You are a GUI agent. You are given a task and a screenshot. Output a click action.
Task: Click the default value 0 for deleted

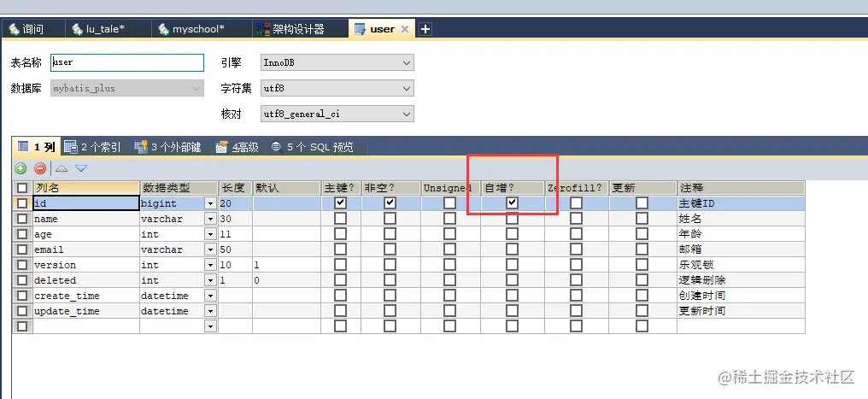[x=287, y=280]
